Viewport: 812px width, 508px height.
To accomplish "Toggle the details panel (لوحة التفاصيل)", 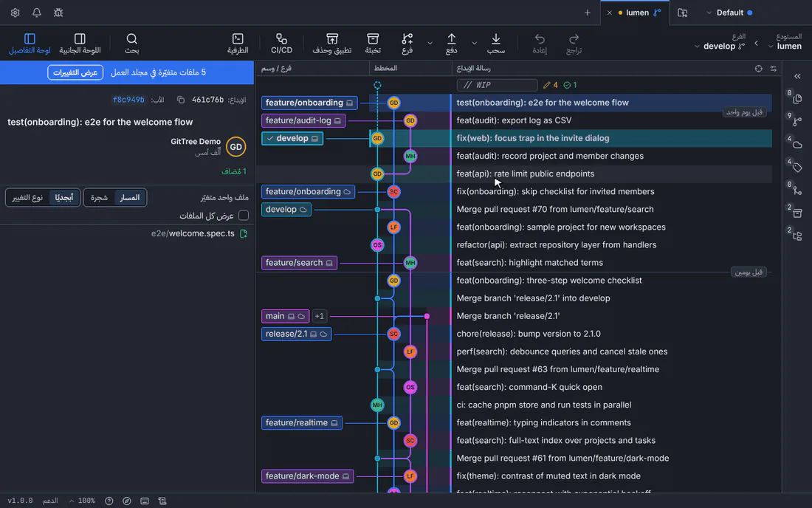I will pyautogui.click(x=30, y=44).
